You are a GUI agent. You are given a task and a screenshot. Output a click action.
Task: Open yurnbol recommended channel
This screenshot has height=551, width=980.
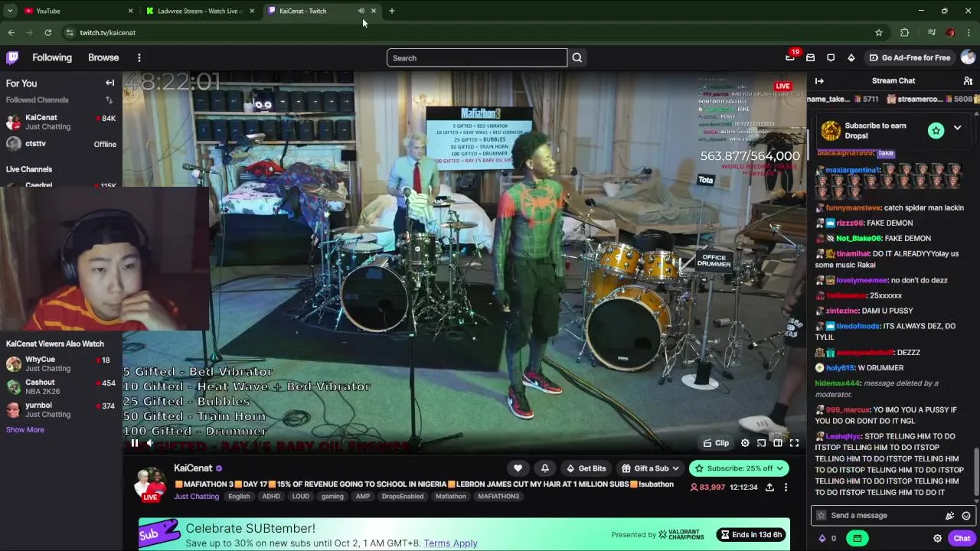(61, 409)
